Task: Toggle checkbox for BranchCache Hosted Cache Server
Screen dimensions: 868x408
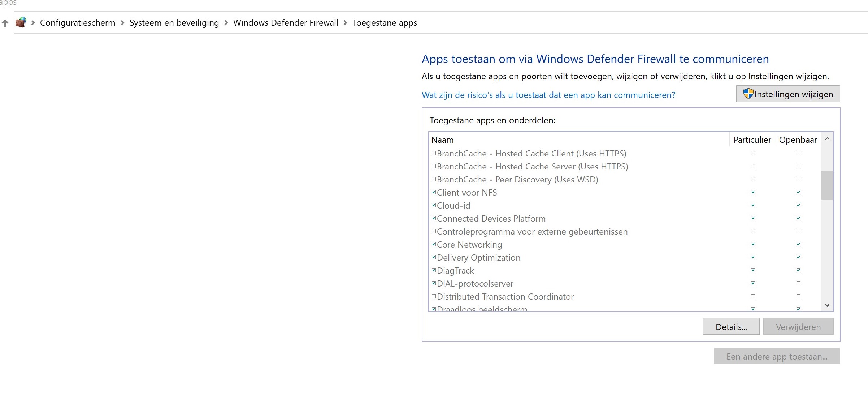Action: (x=434, y=166)
